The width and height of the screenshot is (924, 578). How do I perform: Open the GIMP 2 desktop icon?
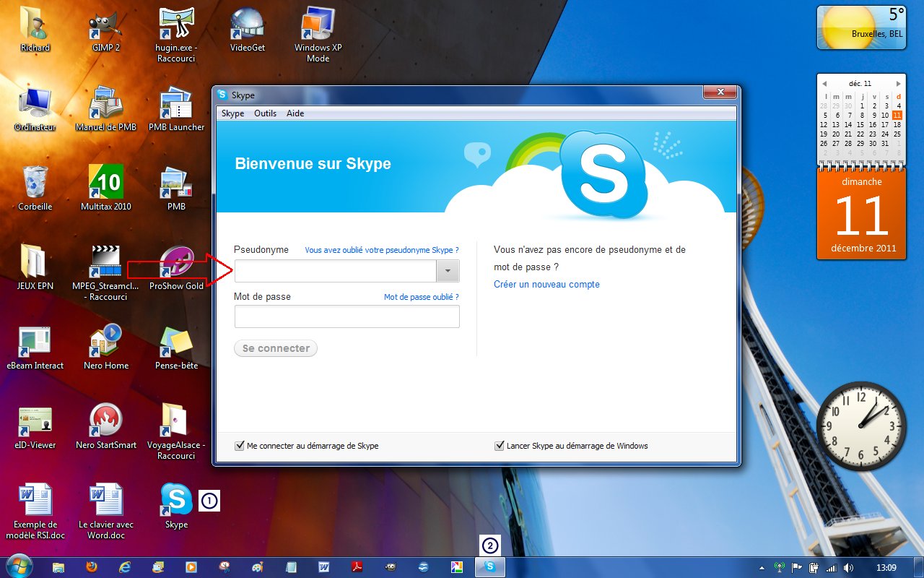[106, 30]
